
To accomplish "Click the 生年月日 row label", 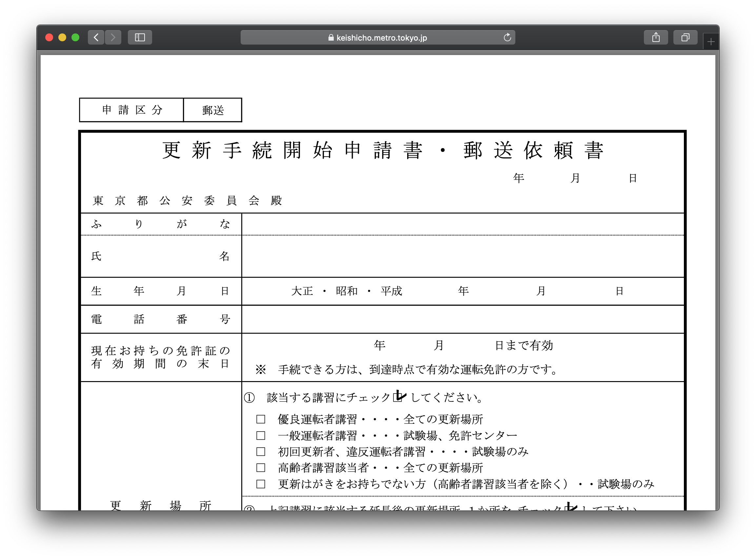I will pyautogui.click(x=161, y=291).
